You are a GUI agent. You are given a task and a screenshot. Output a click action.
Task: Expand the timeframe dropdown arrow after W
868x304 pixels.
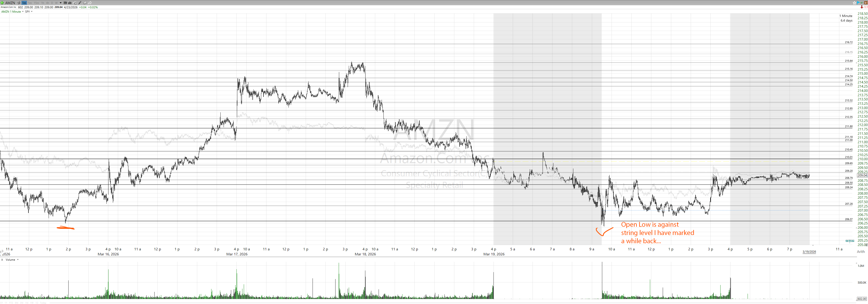tap(61, 3)
